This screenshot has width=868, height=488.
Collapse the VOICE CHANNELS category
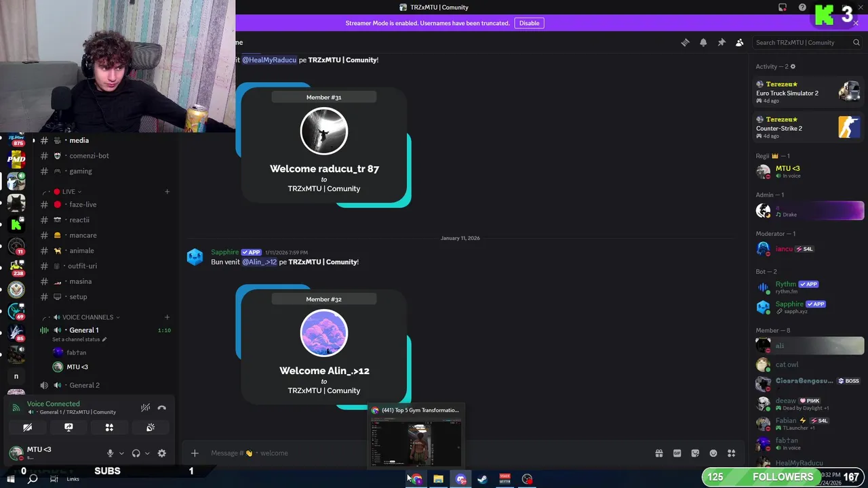click(x=87, y=317)
